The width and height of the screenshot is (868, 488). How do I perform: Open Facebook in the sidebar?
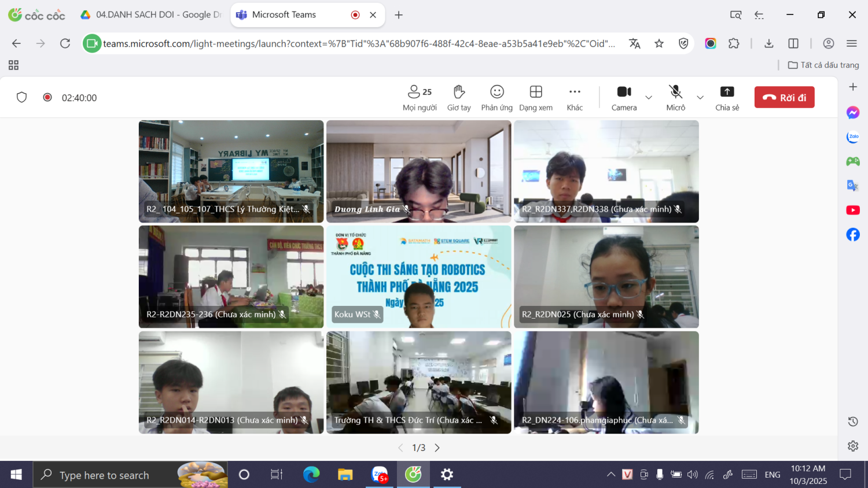tap(852, 234)
